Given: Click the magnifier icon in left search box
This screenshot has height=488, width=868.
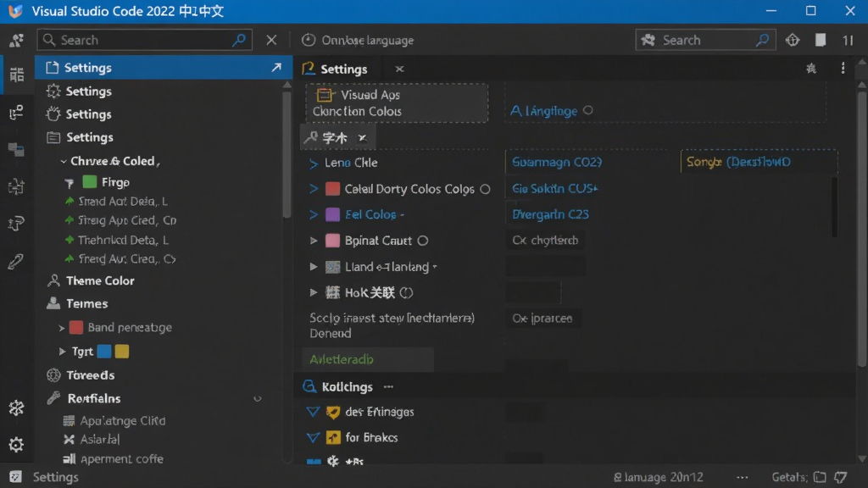Looking at the screenshot, I should pyautogui.click(x=239, y=40).
